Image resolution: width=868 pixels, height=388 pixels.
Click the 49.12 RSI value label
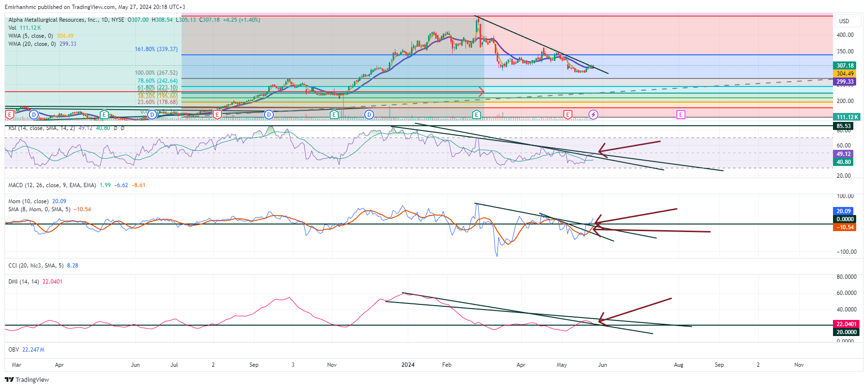[843, 154]
